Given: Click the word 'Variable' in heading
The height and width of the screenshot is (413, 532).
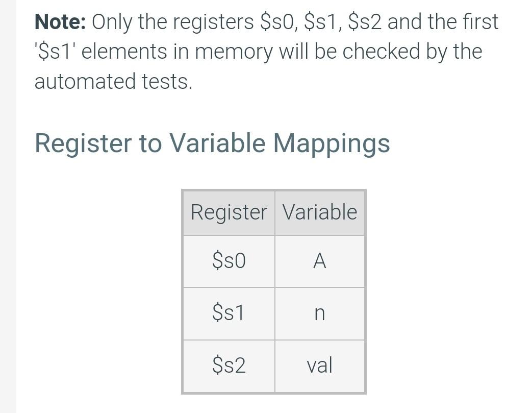Looking at the screenshot, I should point(217,142).
